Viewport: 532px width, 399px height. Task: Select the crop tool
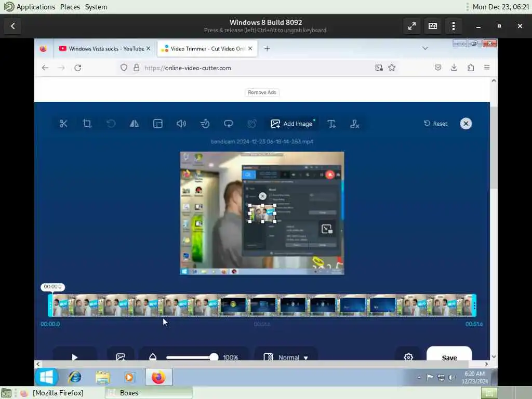[x=87, y=124]
